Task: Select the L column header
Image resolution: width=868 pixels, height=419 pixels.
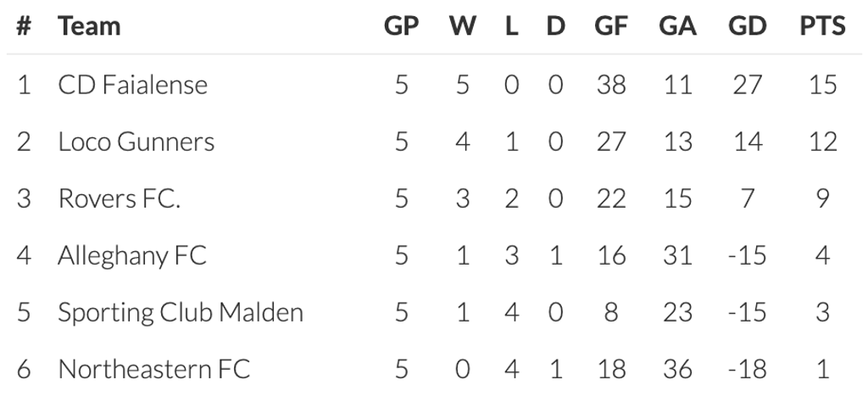Action: (x=511, y=26)
